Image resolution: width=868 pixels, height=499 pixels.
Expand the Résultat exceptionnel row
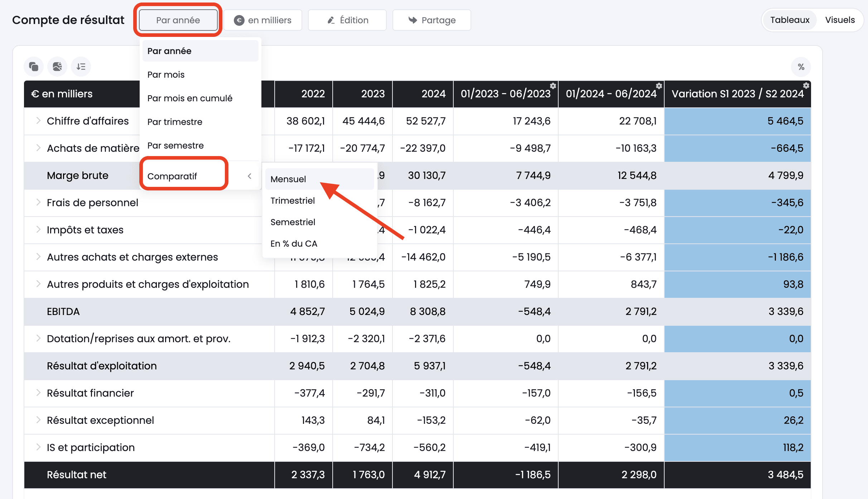coord(38,420)
